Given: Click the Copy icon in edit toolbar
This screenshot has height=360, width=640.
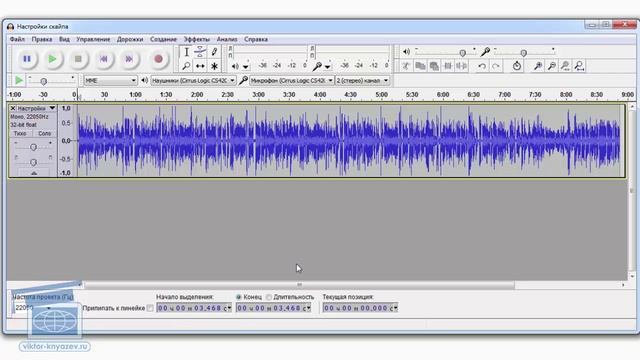Looking at the screenshot, I should coord(420,66).
